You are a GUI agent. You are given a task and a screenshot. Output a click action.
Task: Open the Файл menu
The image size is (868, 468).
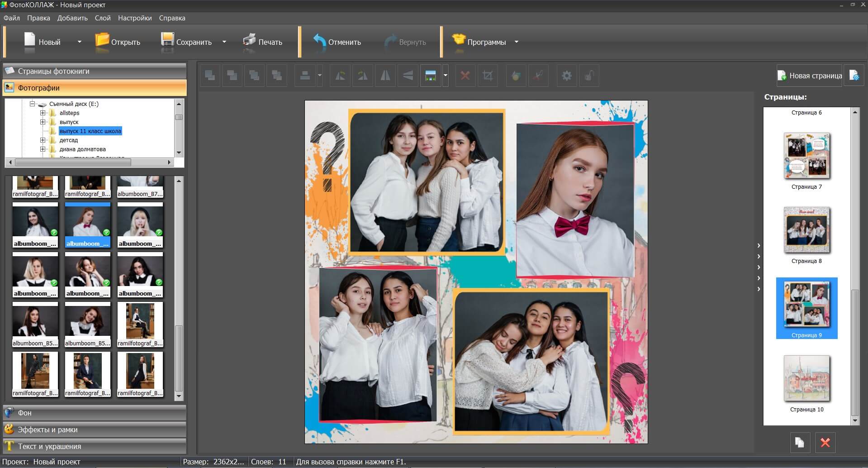[12, 18]
